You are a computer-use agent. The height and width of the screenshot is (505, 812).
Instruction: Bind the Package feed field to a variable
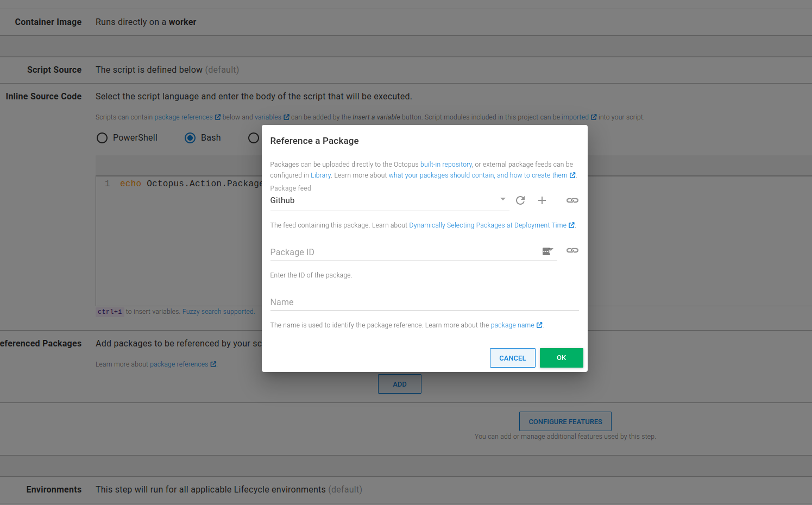tap(572, 200)
